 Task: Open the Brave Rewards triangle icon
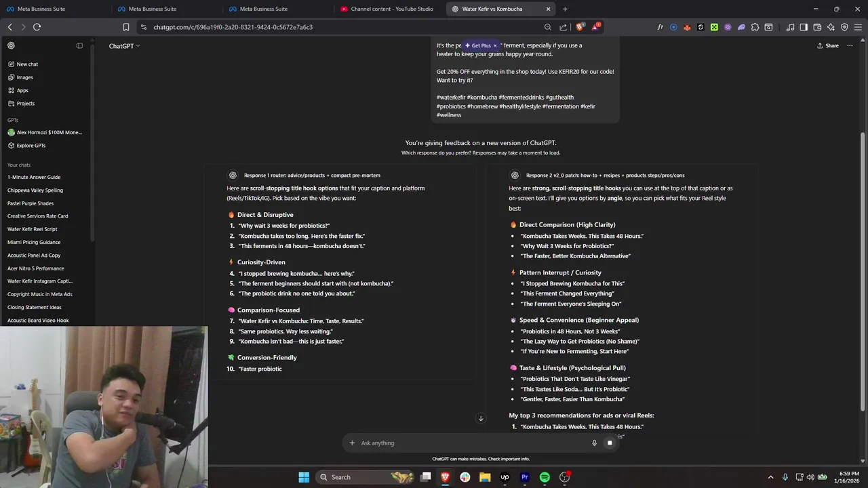tap(595, 27)
